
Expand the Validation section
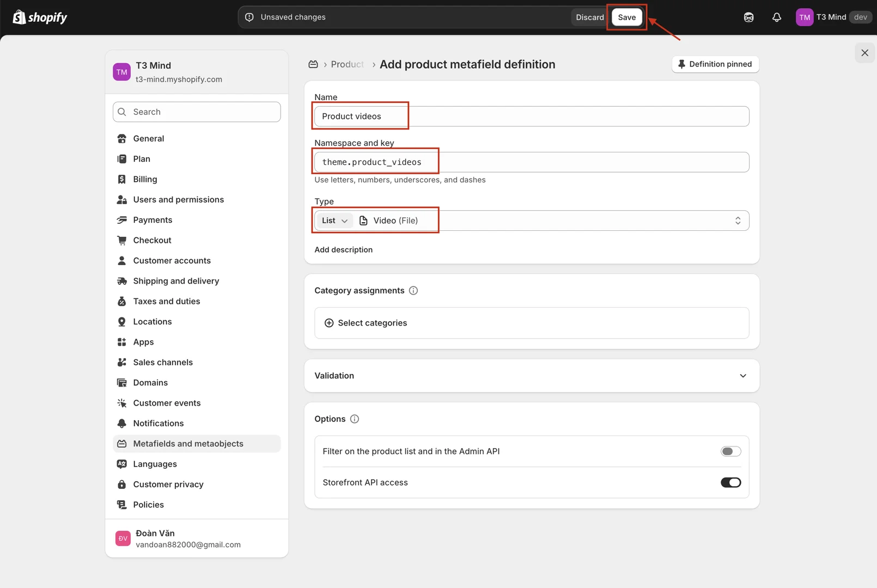point(532,376)
